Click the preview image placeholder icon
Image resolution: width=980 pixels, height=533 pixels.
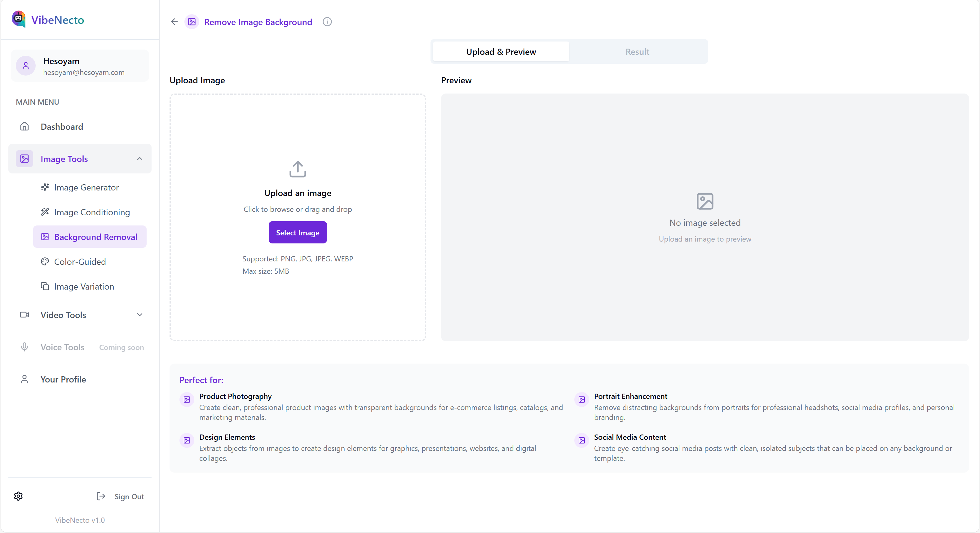tap(704, 201)
